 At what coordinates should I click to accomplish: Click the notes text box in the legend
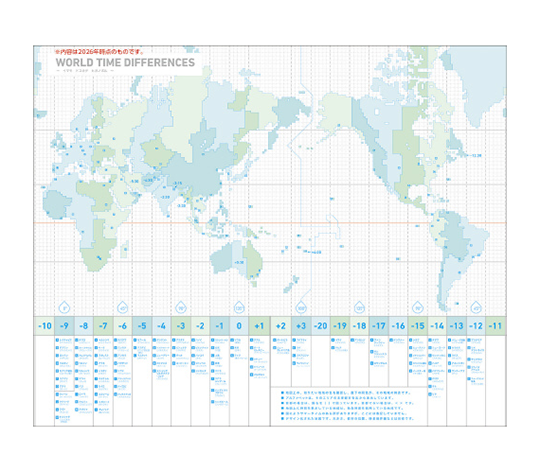point(349,406)
